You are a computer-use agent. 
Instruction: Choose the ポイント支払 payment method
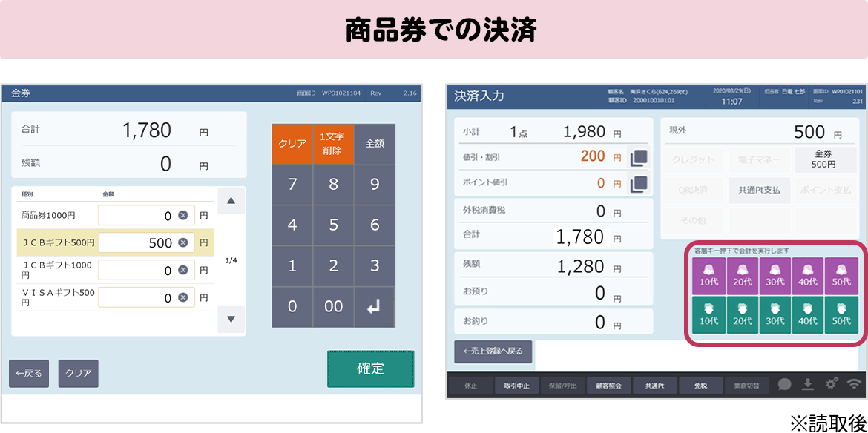click(x=827, y=191)
